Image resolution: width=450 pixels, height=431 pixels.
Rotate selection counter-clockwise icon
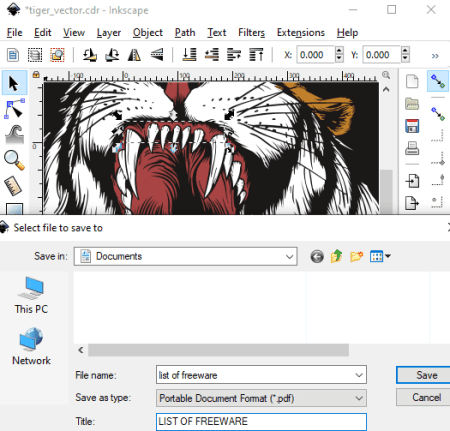coord(90,55)
